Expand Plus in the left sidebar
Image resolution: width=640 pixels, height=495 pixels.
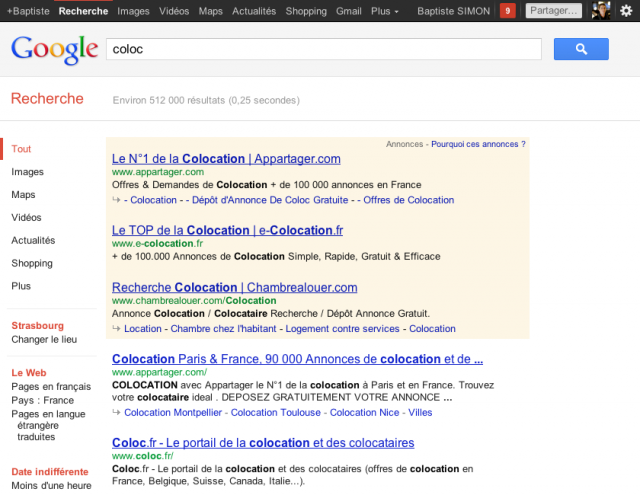click(x=21, y=286)
